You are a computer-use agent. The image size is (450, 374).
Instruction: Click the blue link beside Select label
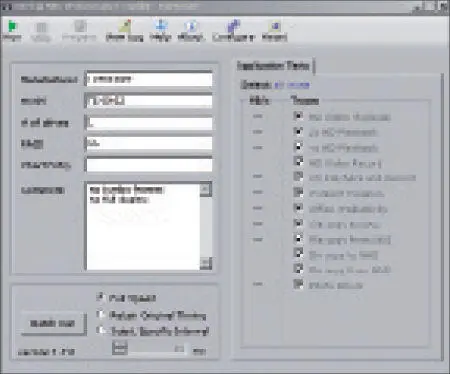pos(292,85)
